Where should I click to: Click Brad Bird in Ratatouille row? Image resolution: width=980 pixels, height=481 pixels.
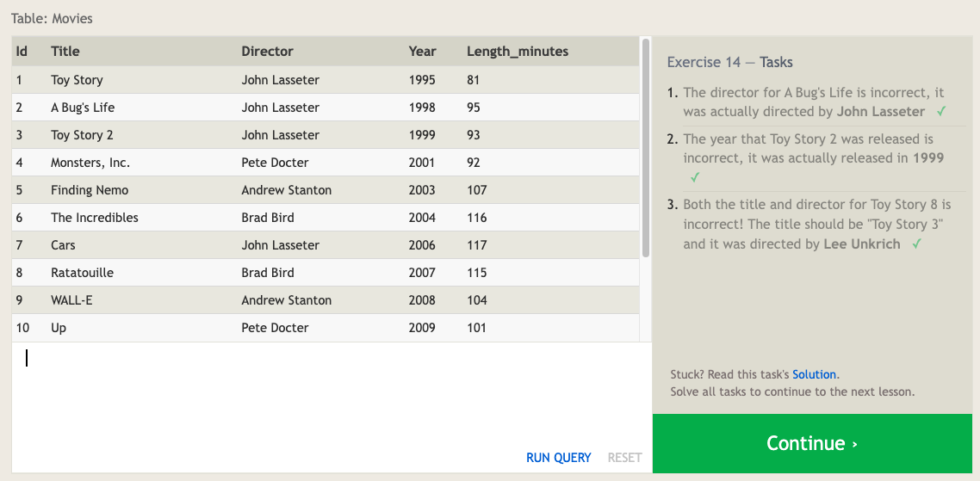(268, 273)
